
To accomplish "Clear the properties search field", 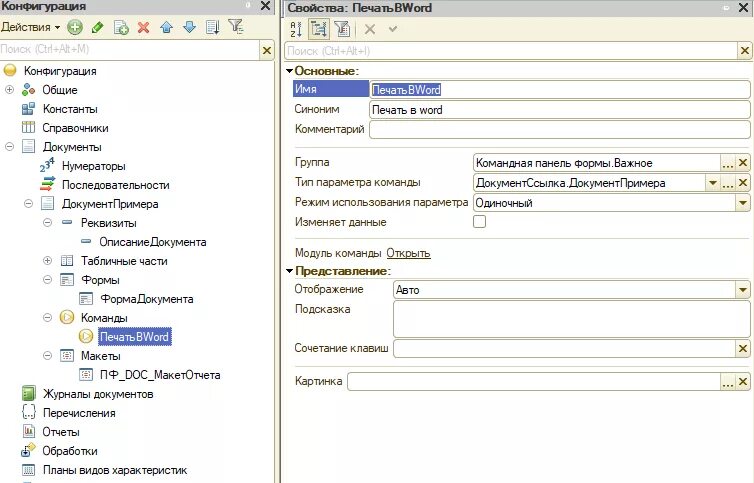I will 745,51.
